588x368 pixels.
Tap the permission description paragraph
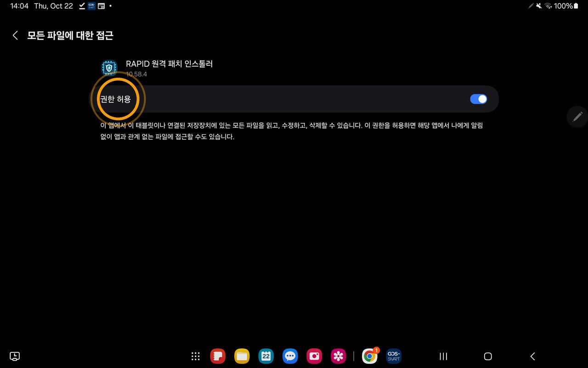[291, 131]
